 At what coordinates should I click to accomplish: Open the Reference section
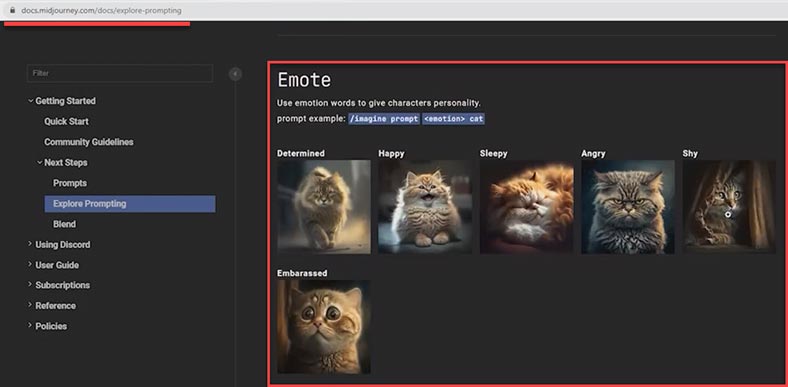click(55, 306)
